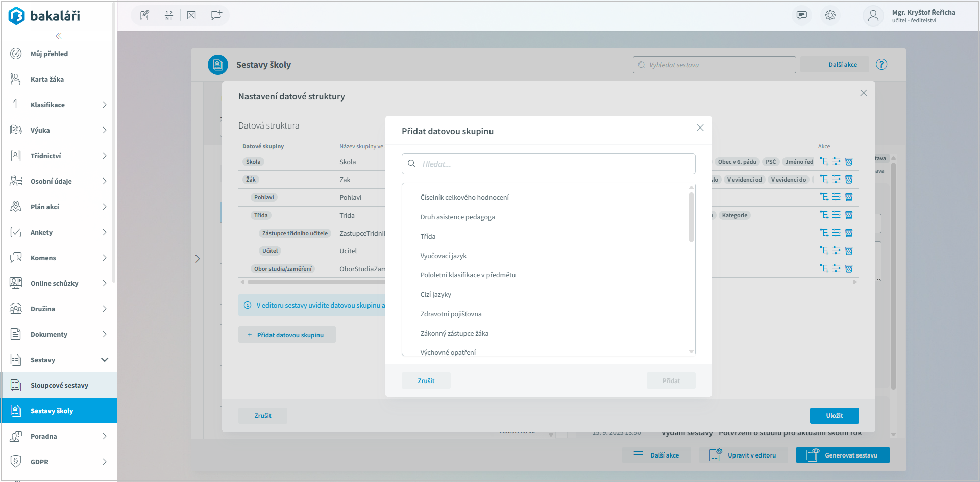
Task: Click the crossed-box icon in top toolbar
Action: (x=191, y=15)
